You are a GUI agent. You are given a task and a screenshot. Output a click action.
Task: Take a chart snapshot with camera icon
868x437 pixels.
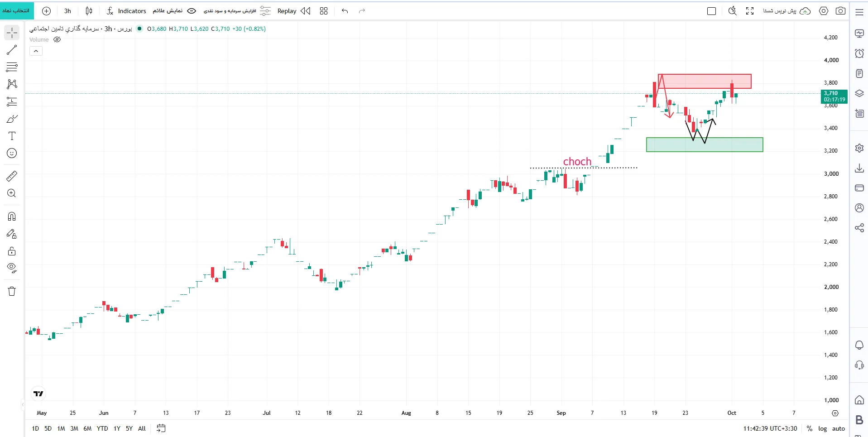(x=840, y=11)
